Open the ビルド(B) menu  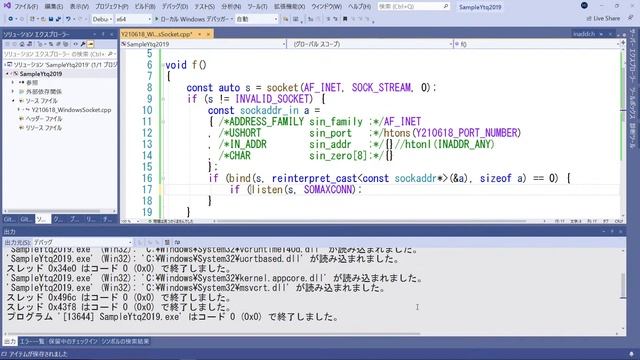coord(144,7)
